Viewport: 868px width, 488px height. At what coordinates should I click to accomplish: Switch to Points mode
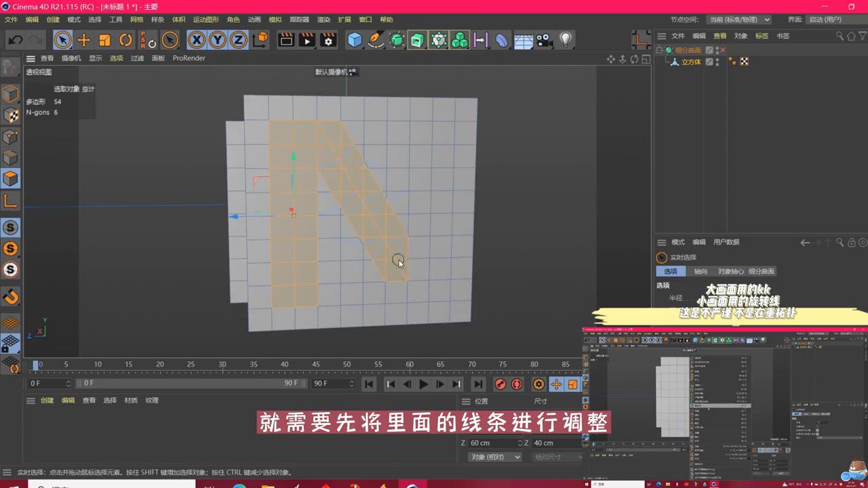point(10,136)
